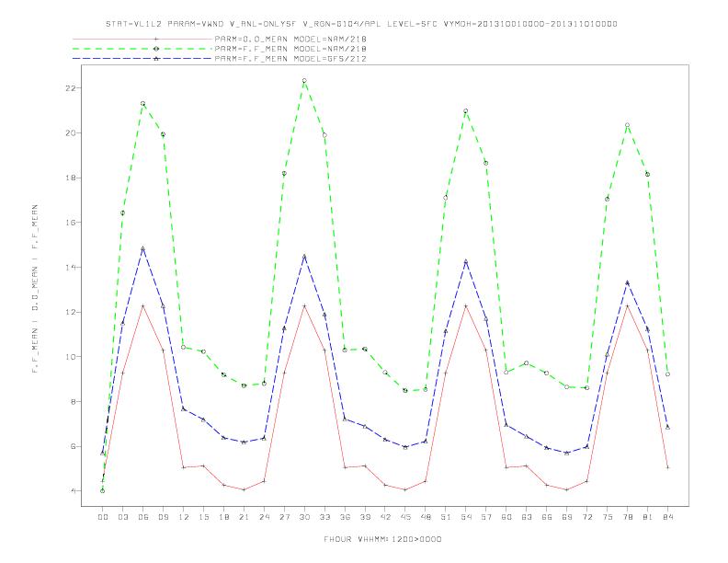Click red plus marker at final hour 84
728x563 pixels.
(x=667, y=467)
